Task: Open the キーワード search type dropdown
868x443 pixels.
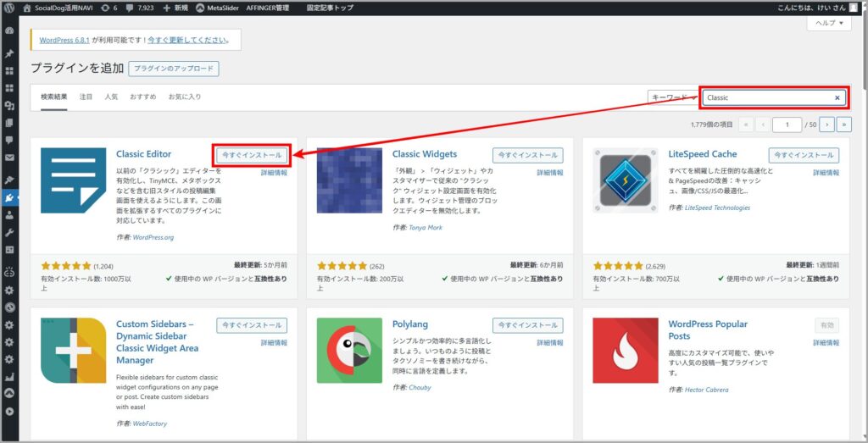Action: [673, 98]
